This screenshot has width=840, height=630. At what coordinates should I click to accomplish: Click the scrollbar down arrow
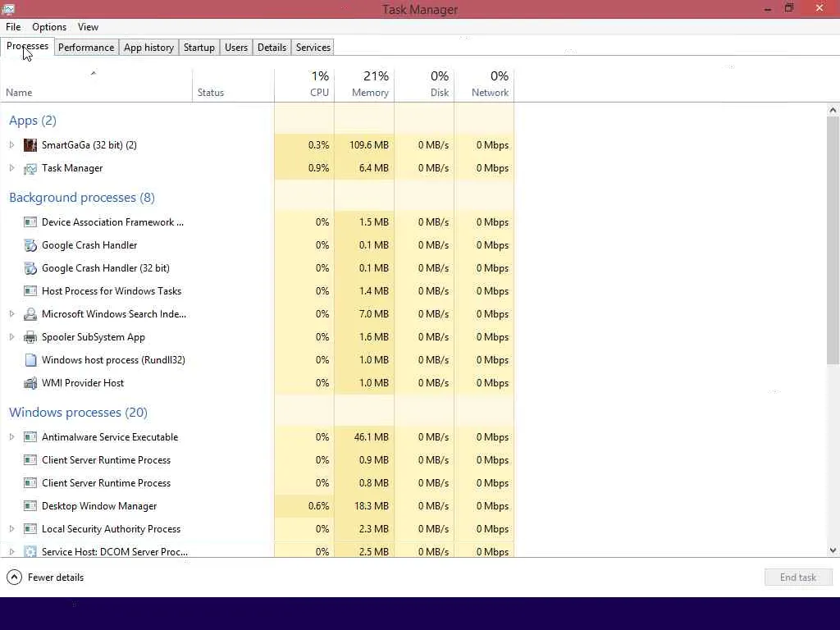[x=833, y=550]
